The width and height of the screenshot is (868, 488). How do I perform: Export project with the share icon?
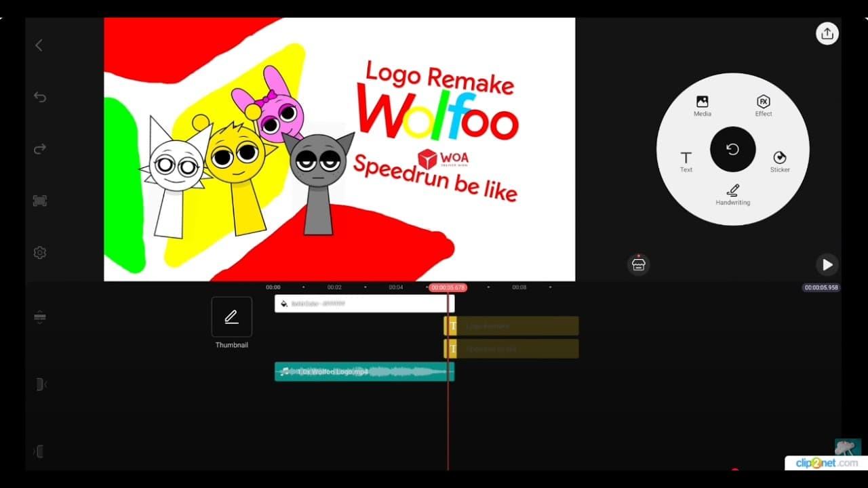pyautogui.click(x=827, y=33)
